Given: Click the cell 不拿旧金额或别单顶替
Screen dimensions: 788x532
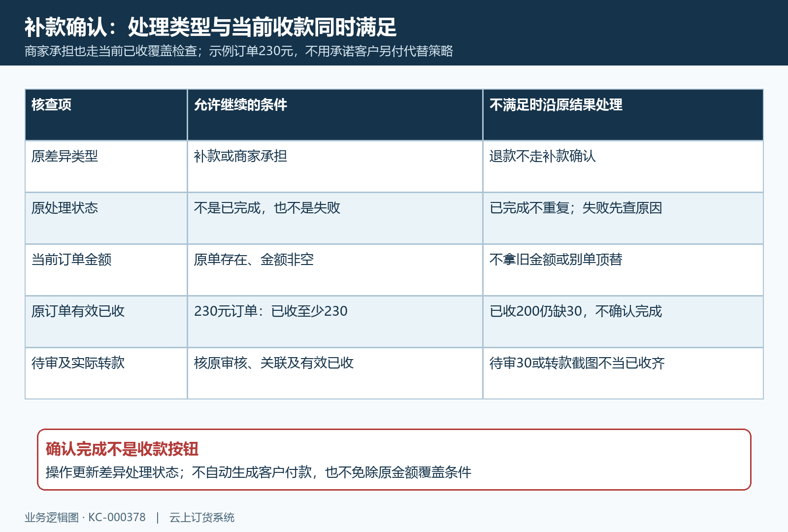Looking at the screenshot, I should (623, 270).
